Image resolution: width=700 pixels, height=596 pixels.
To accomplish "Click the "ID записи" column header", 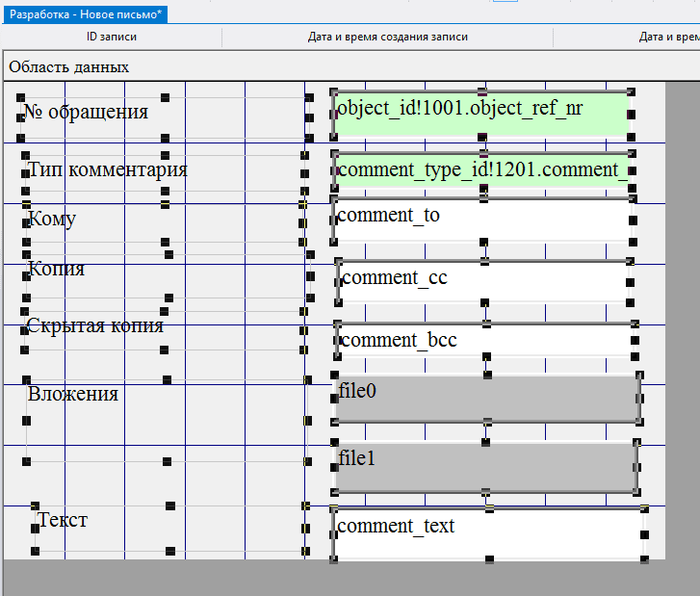I will tap(112, 38).
